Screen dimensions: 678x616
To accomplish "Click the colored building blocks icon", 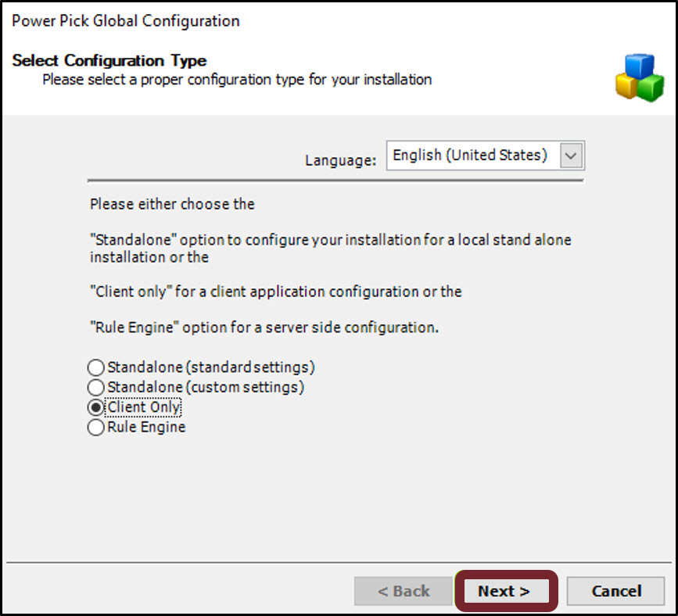I will (639, 77).
